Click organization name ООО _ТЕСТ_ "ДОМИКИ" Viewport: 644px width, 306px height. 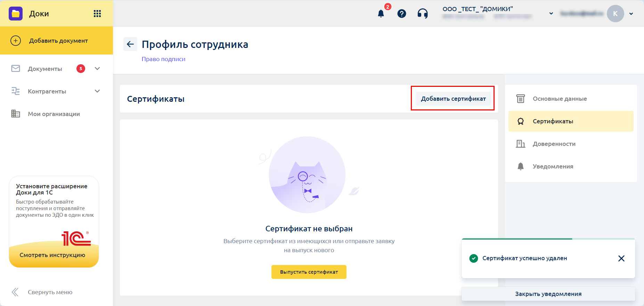(x=478, y=9)
